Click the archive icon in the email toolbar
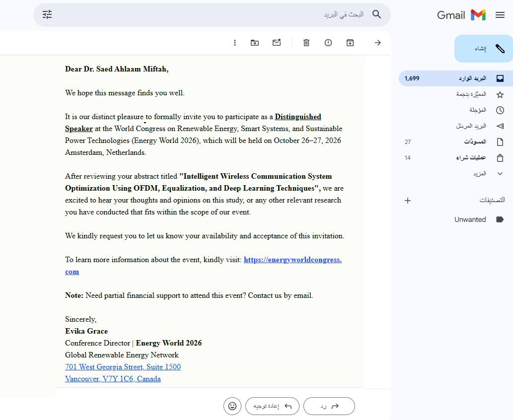This screenshot has width=513, height=420. [x=350, y=43]
